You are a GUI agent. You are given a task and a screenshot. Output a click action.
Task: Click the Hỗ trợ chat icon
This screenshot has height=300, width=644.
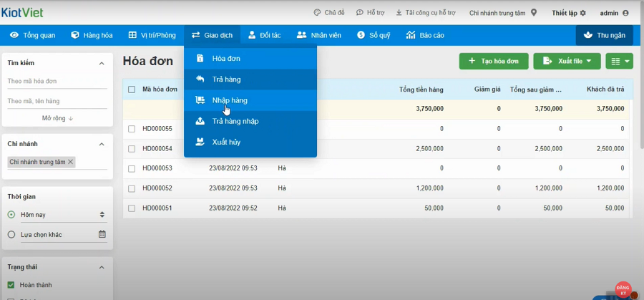[359, 13]
